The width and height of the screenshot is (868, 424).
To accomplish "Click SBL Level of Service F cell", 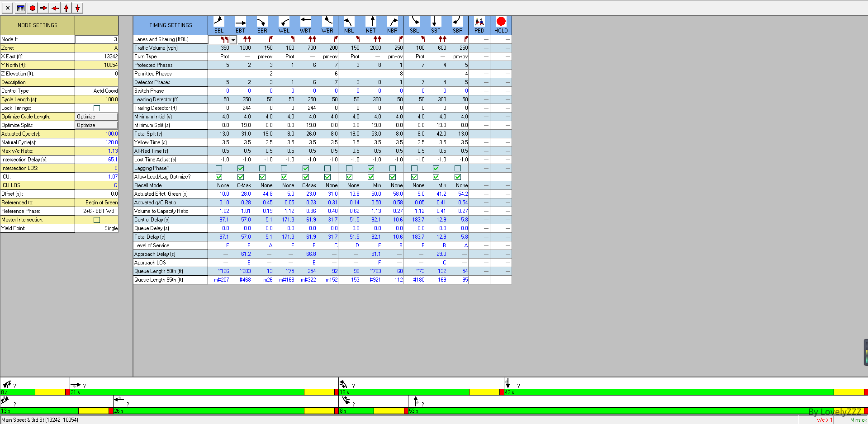I will point(414,245).
